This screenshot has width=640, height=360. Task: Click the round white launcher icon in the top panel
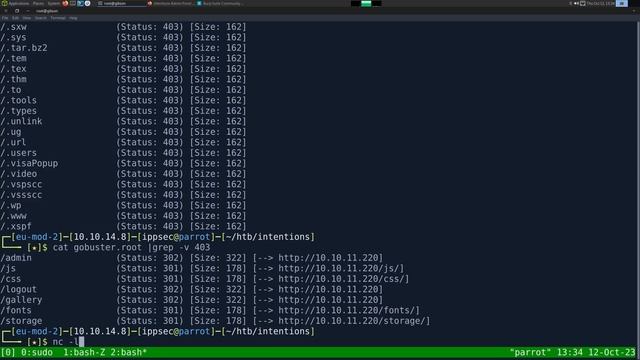(87, 3)
